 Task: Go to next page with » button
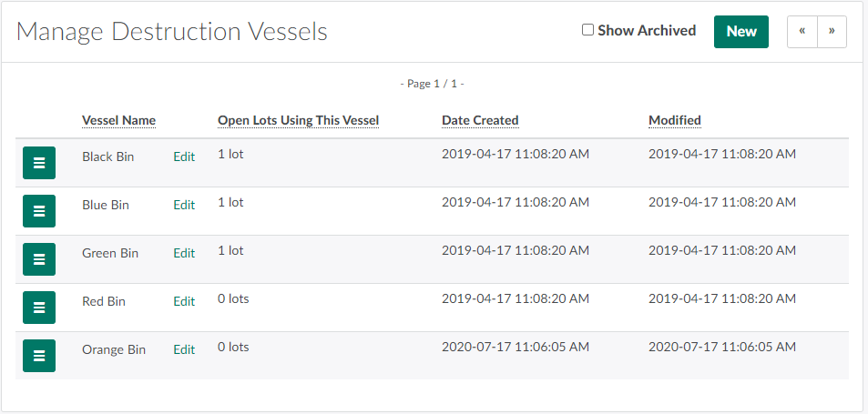click(832, 31)
